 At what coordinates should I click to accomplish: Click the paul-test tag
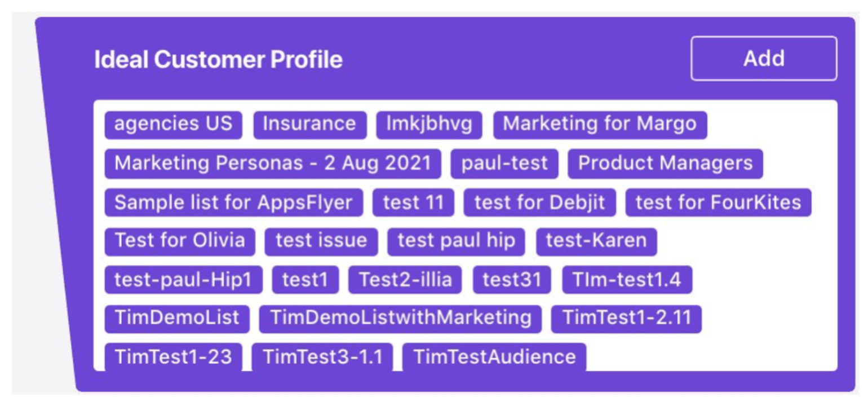pyautogui.click(x=503, y=164)
